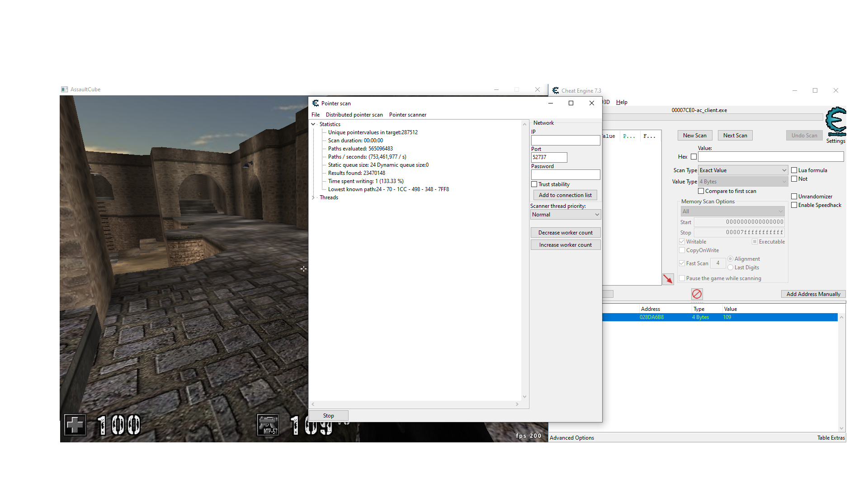Image resolution: width=868 pixels, height=488 pixels.
Task: Click the New Scan button
Action: click(x=695, y=136)
